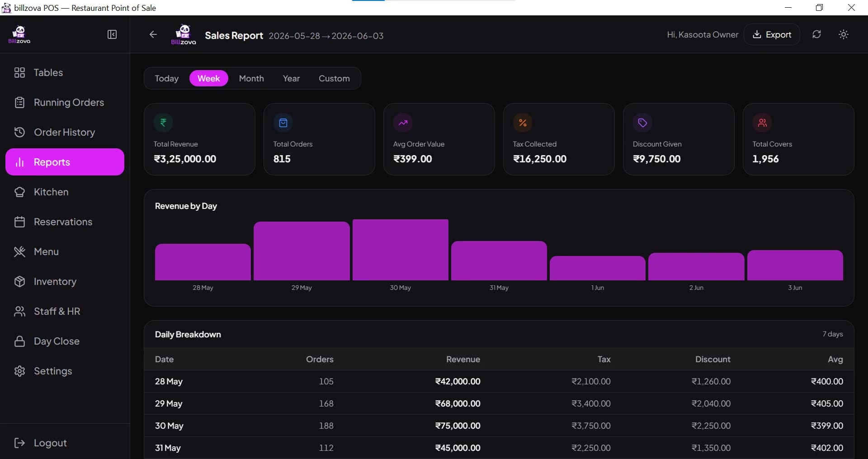Image resolution: width=868 pixels, height=459 pixels.
Task: Click the Tax Collected percent icon
Action: (523, 123)
